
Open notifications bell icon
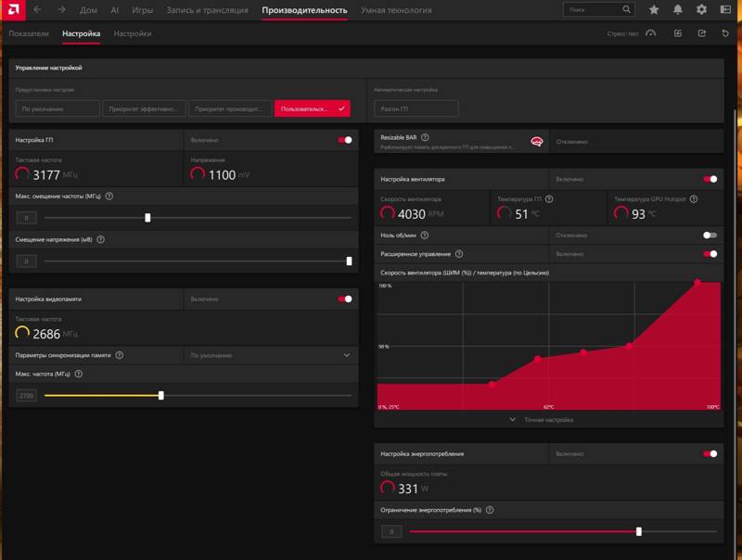pyautogui.click(x=678, y=9)
